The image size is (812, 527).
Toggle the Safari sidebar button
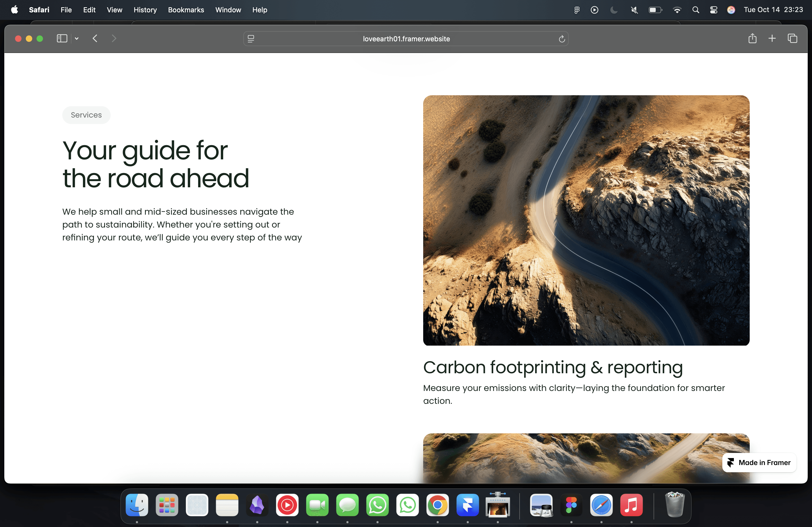(62, 39)
